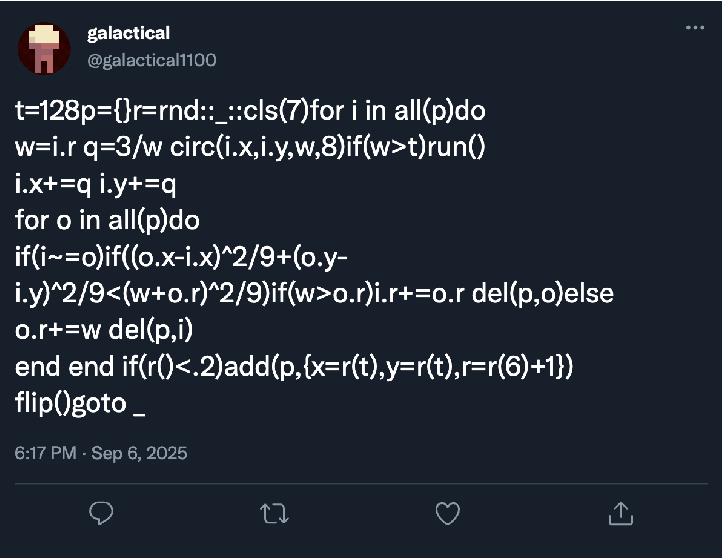Open galactical's profile picture
Image resolution: width=723 pixels, height=558 pixels.
pos(43,48)
